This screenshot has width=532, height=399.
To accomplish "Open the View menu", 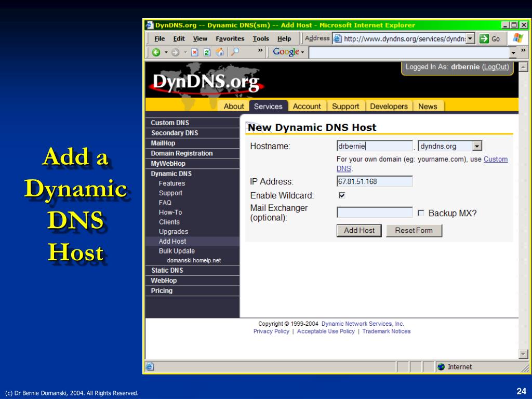I will coord(200,38).
